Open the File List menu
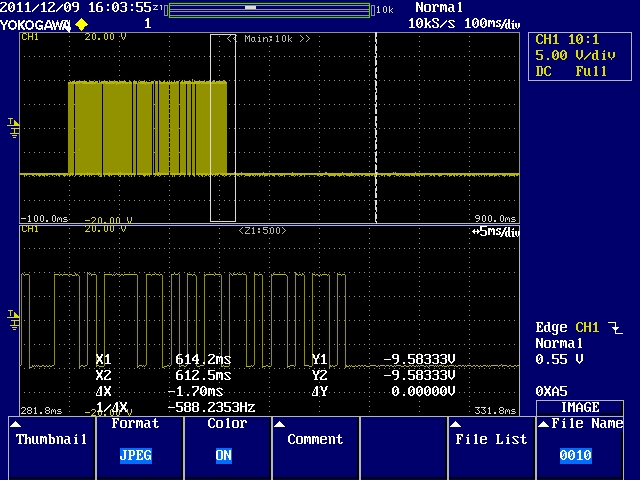Viewport: 640px width, 480px height. (x=491, y=448)
